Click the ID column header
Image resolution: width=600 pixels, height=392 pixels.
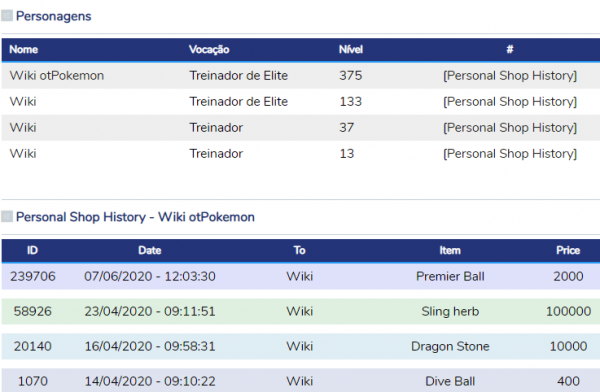click(33, 250)
